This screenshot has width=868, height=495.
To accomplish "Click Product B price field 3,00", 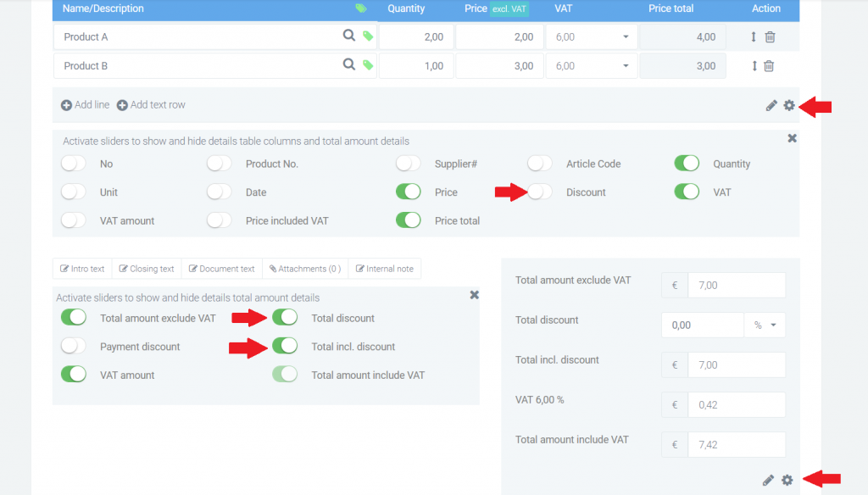I will point(499,66).
